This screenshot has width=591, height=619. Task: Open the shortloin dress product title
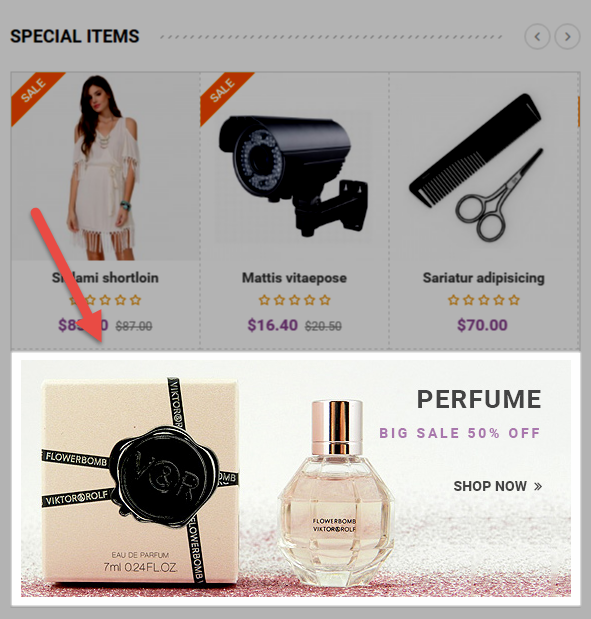coord(105,278)
